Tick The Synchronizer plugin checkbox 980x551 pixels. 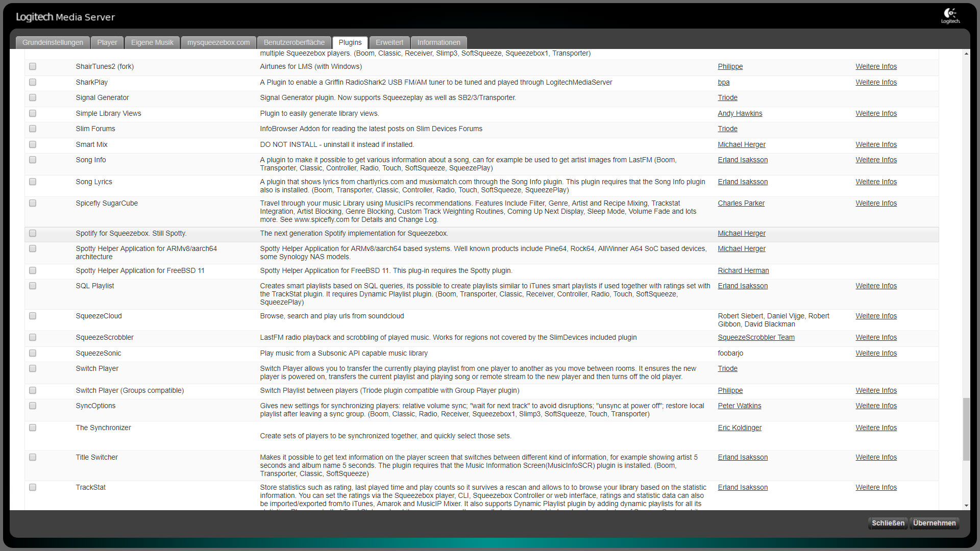pyautogui.click(x=33, y=428)
